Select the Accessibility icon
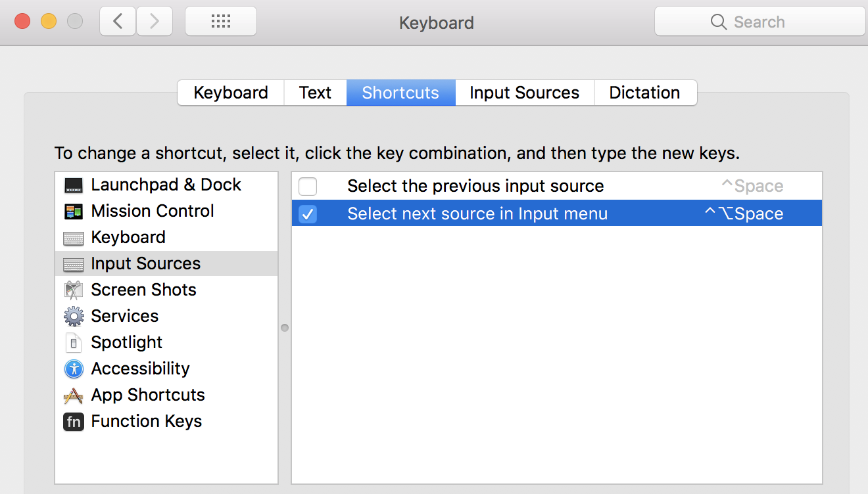 click(73, 369)
